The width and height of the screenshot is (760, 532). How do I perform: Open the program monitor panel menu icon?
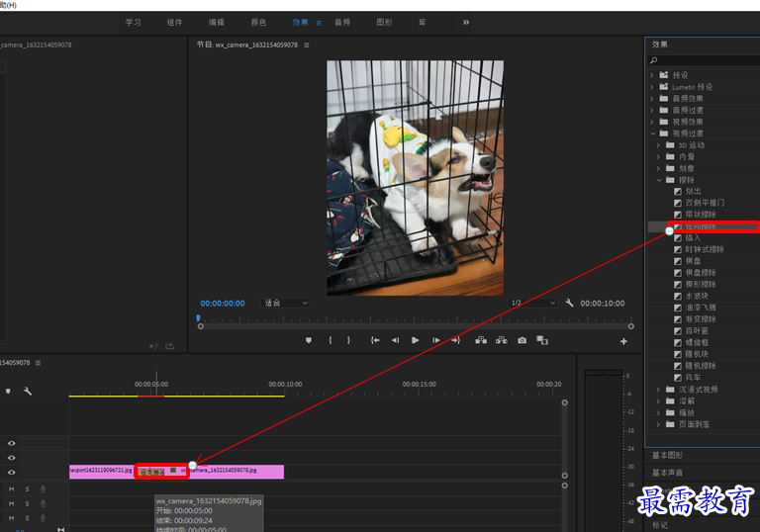[307, 45]
